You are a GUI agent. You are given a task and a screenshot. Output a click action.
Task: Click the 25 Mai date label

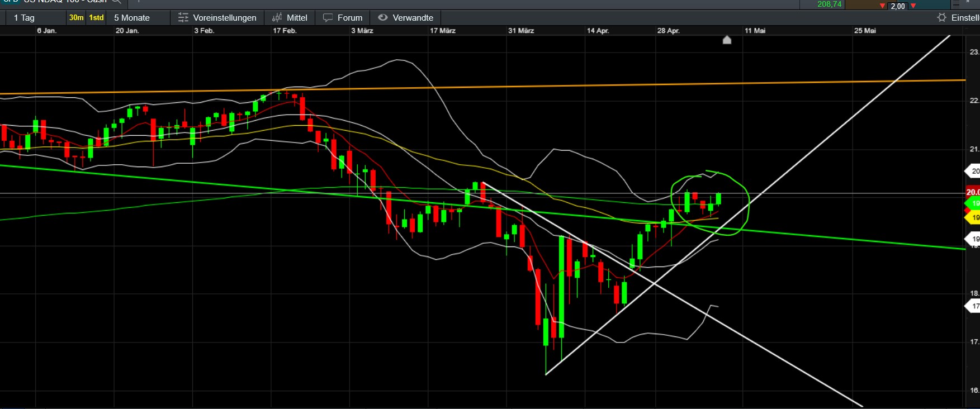[x=865, y=31]
